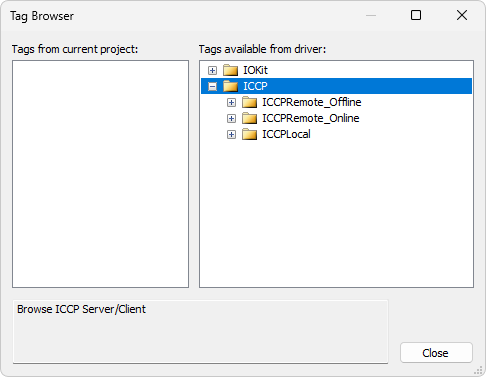Click the Browse ICCP Server/Client description text

click(81, 309)
